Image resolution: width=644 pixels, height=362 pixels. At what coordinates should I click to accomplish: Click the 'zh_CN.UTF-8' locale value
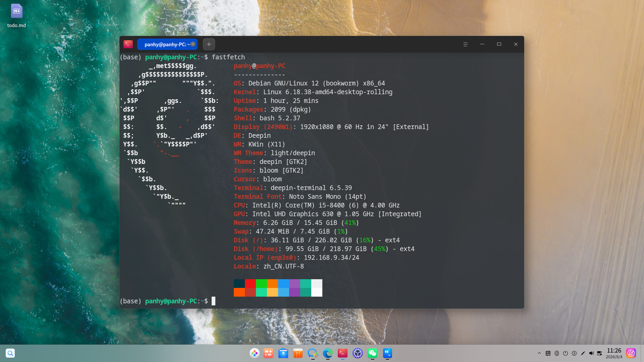[x=283, y=266]
